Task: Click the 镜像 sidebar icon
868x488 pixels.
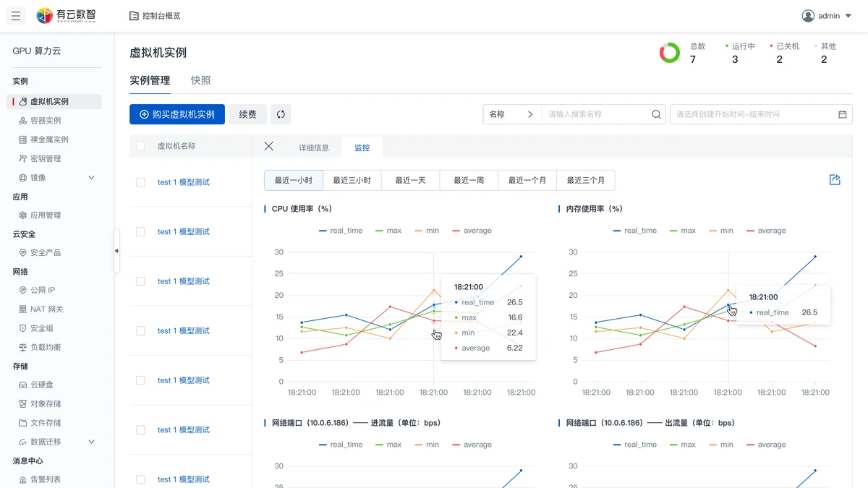Action: [23, 177]
